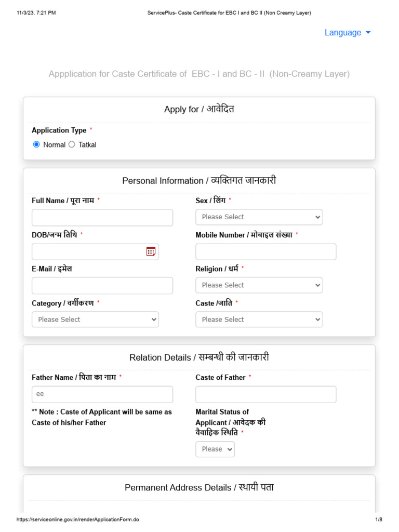
Task: Click the Full Name input field
Action: [x=102, y=218]
